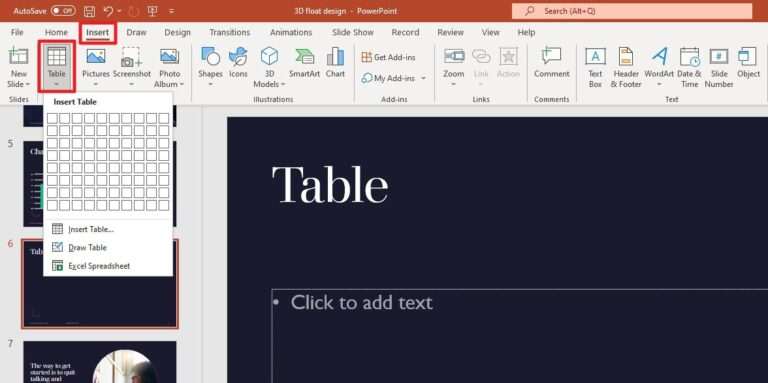Screen dimensions: 768x383
Task: Click the Save icon in title bar
Action: [89, 11]
